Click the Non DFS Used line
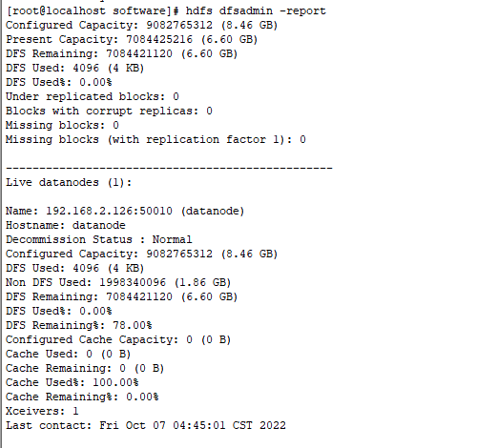Screen dimensions: 497x448 [x=118, y=282]
